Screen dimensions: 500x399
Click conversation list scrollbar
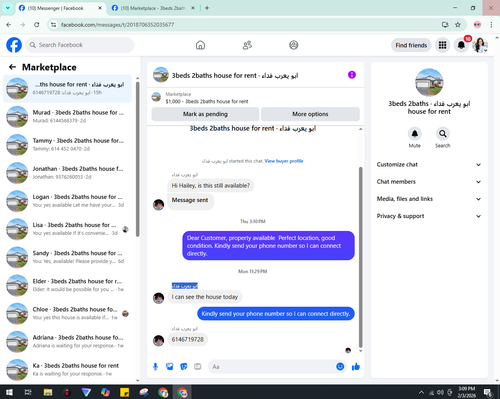click(x=137, y=159)
